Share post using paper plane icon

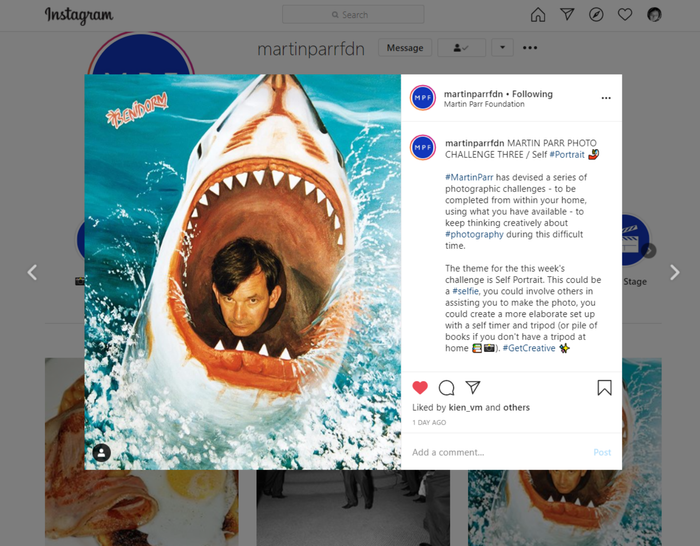[x=473, y=388]
